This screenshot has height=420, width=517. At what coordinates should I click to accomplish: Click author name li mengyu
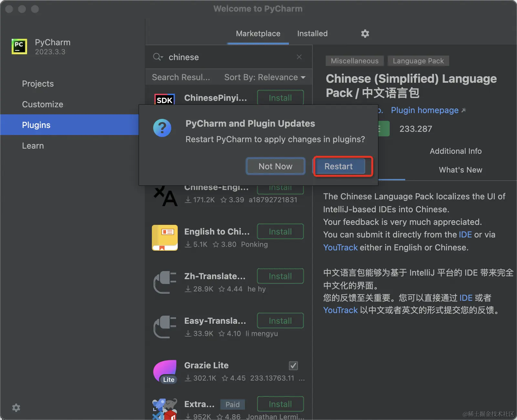coord(262,333)
